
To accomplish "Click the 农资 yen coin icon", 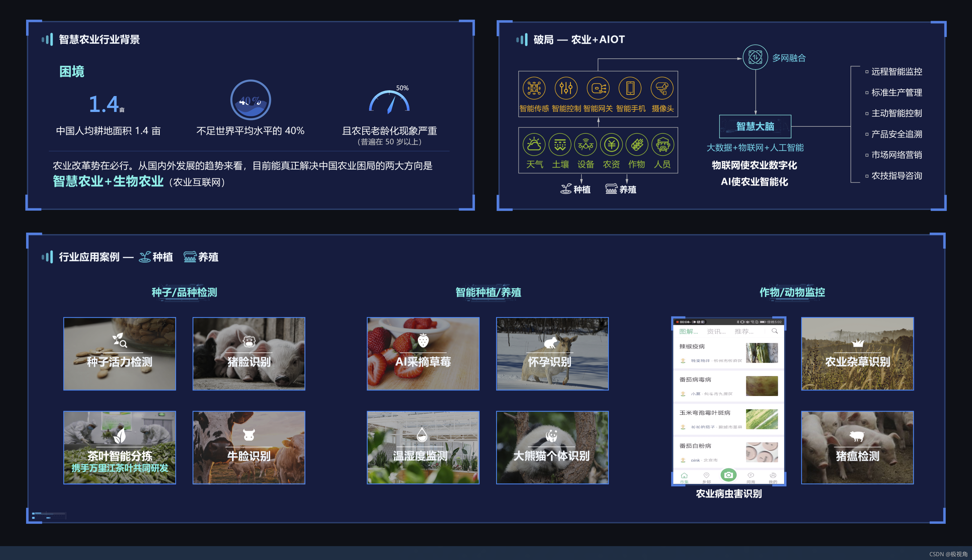I will (611, 145).
